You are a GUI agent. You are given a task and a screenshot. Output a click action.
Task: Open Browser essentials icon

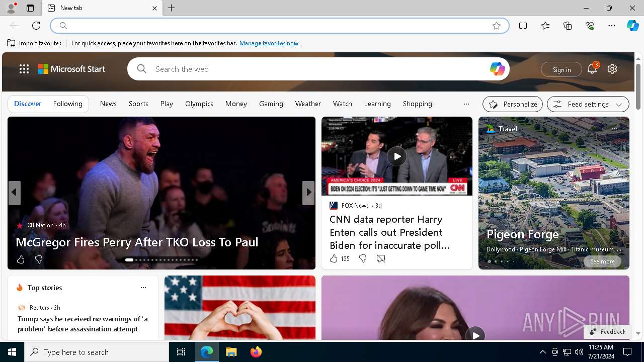(590, 26)
